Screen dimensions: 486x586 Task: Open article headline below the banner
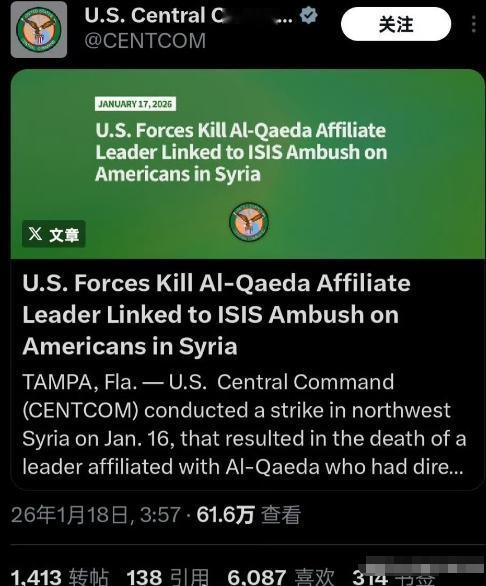[216, 315]
